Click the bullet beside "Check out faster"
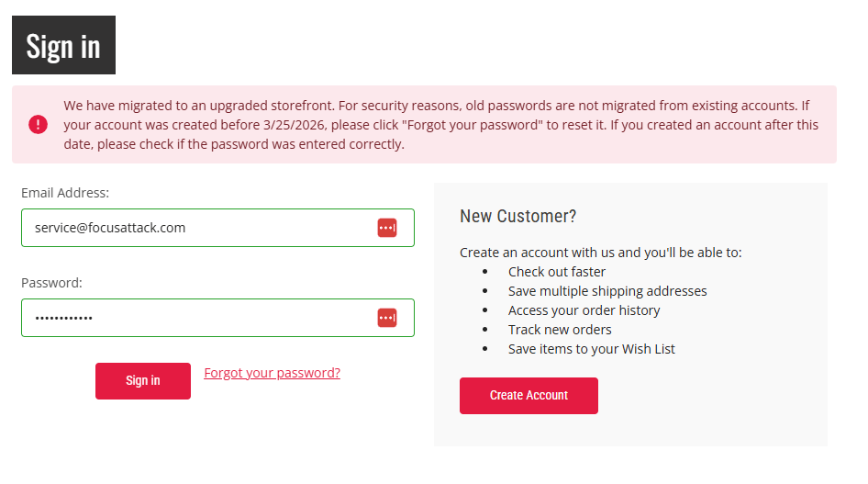868x484 pixels. pyautogui.click(x=484, y=272)
